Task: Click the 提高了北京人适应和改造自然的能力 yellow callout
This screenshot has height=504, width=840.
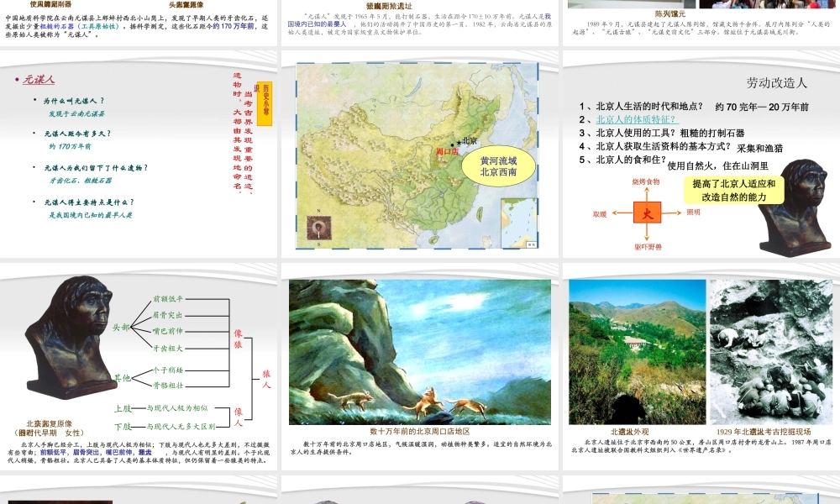Action: coord(734,190)
